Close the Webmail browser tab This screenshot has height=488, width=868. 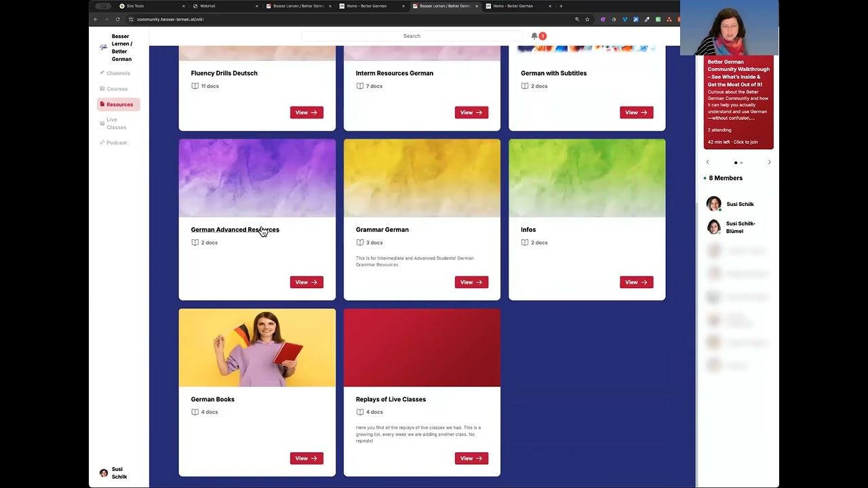(257, 6)
